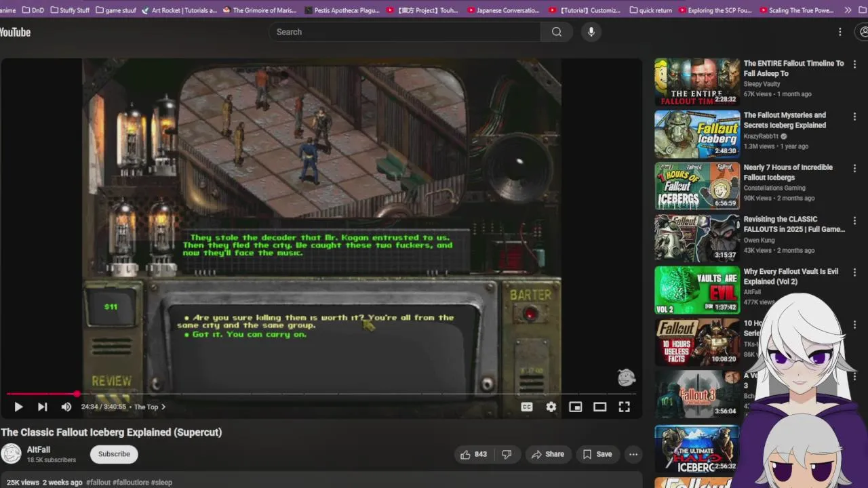Screen dimensions: 868x488
Task: Open more actions ellipsis below video
Action: tap(633, 454)
